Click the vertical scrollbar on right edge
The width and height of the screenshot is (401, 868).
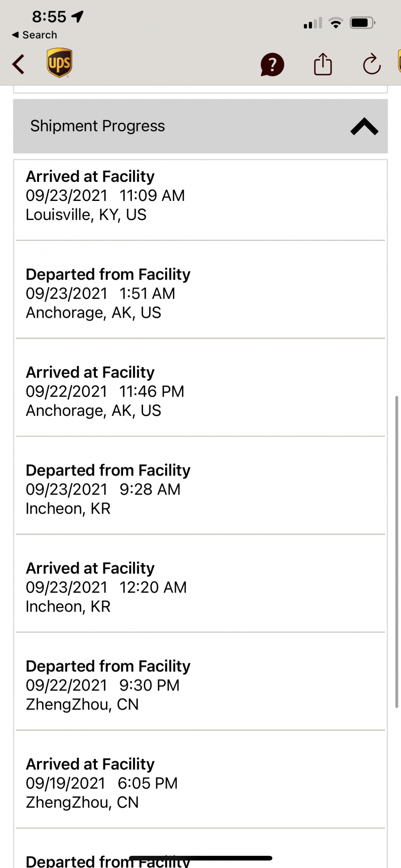(396, 551)
